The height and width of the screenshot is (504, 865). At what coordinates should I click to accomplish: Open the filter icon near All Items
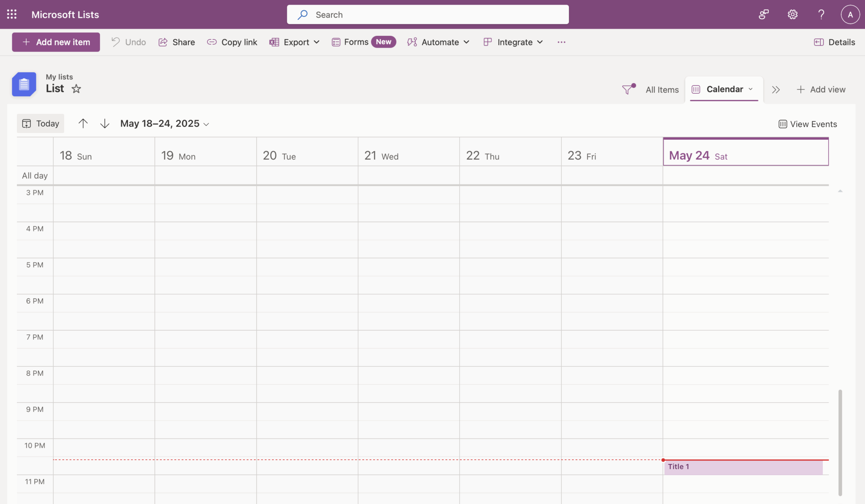[x=628, y=89]
